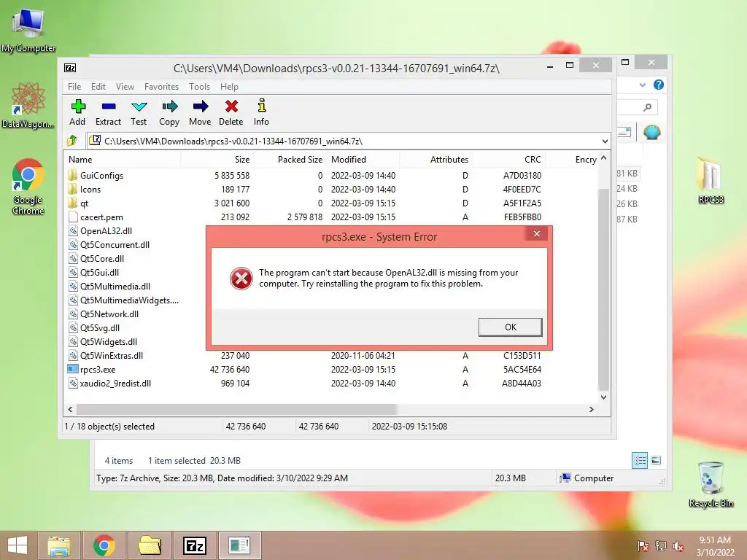This screenshot has height=560, width=747.
Task: Click the muted volume tray icon
Action: (x=678, y=545)
